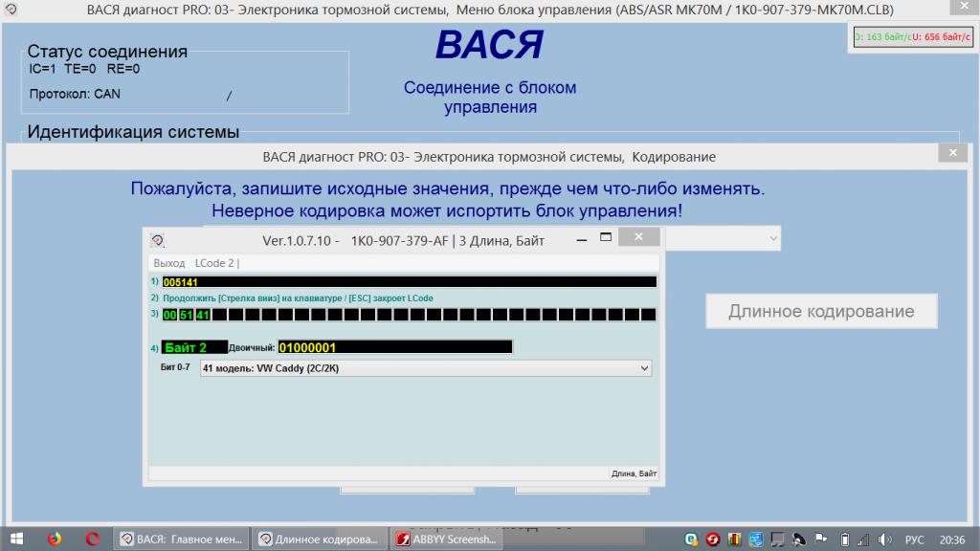The width and height of the screenshot is (980, 551).
Task: Click the Протокол: CAN text
Action: 75,94
